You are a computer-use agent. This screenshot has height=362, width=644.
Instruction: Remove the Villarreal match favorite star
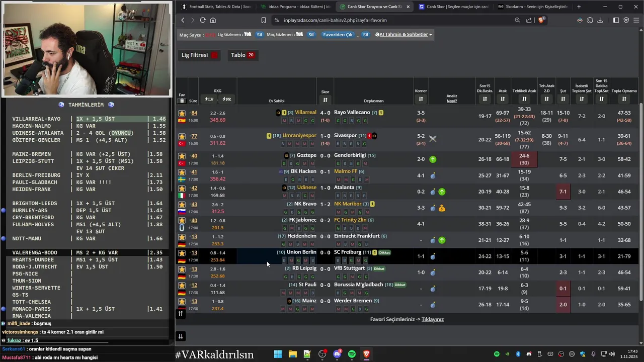tap(182, 113)
